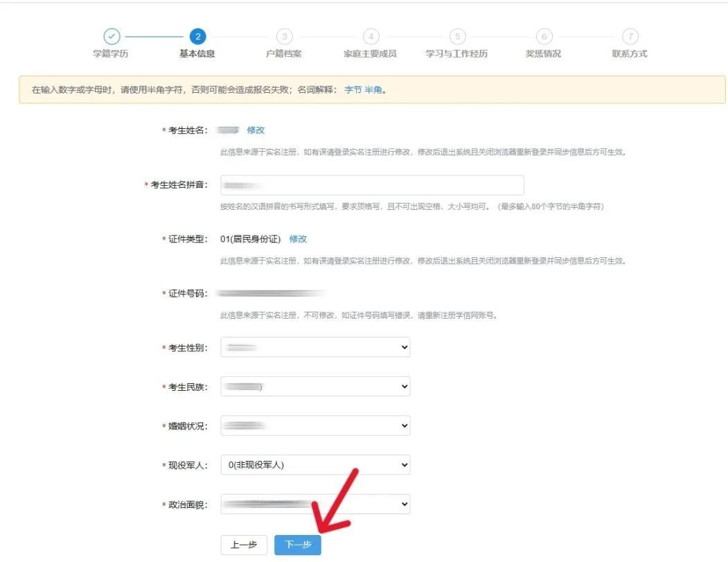
Task: Click the step 4 circle for 家庭主要成员
Action: pyautogui.click(x=371, y=37)
